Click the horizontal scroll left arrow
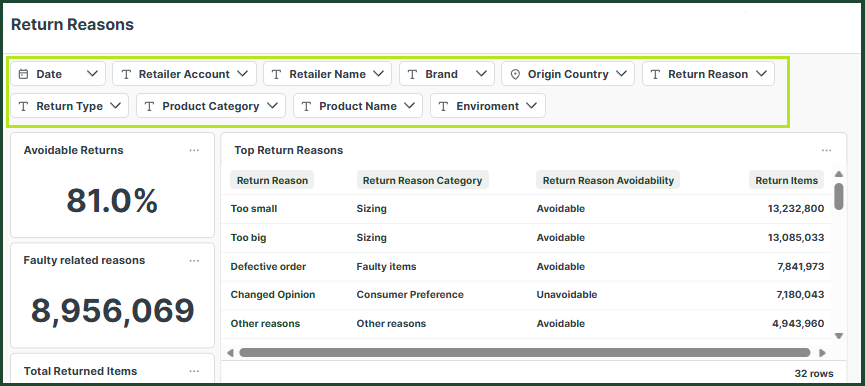 [230, 352]
